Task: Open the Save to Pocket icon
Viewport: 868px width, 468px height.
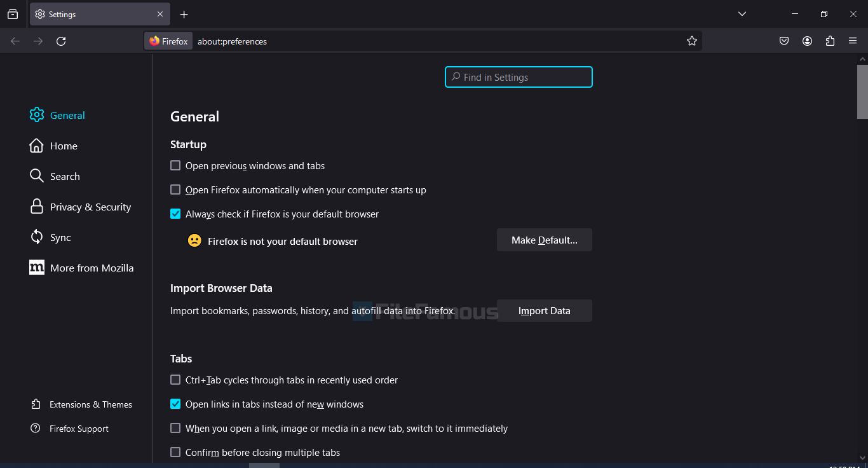Action: pyautogui.click(x=784, y=41)
